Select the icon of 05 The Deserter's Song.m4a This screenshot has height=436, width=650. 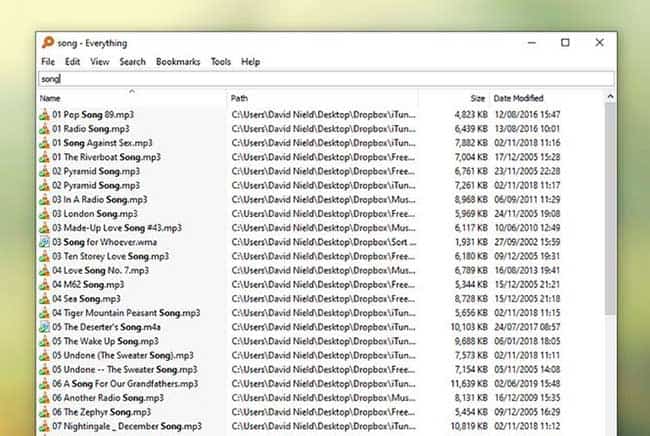tap(44, 327)
